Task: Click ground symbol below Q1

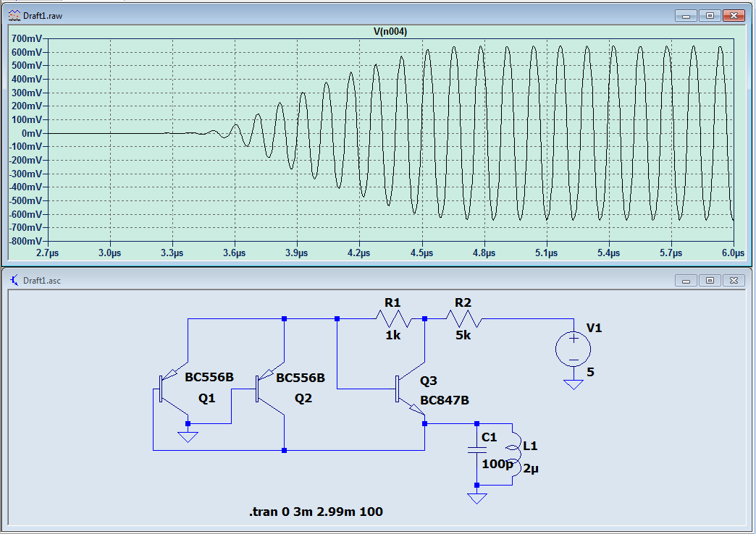Action: 188,436
